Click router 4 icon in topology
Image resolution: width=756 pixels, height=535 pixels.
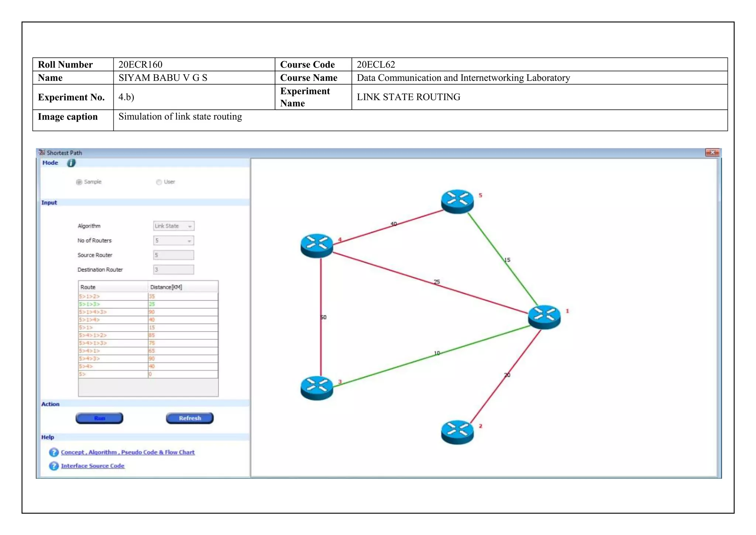[x=317, y=245]
